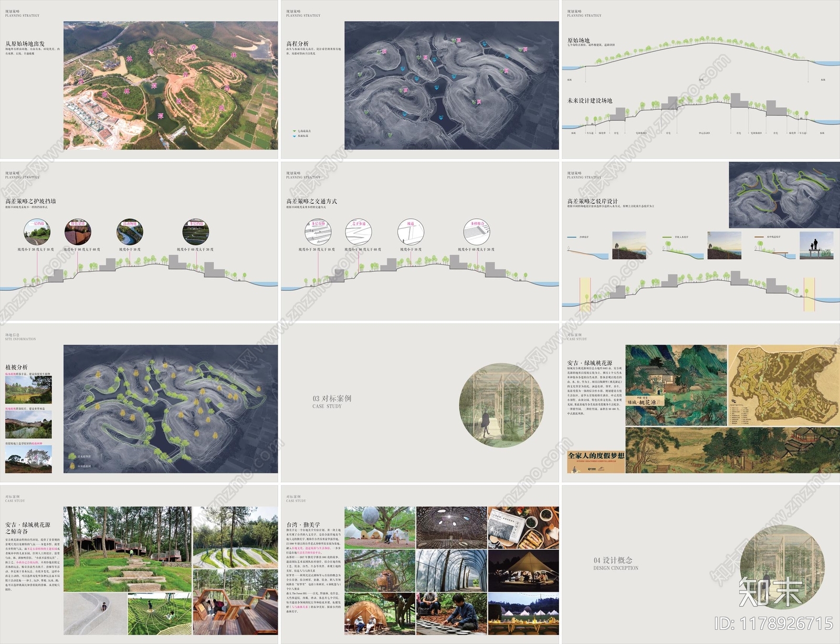Image resolution: width=840 pixels, height=644 pixels.
Task: Select the '多层台阶' circular sketch
Action: 318,233
